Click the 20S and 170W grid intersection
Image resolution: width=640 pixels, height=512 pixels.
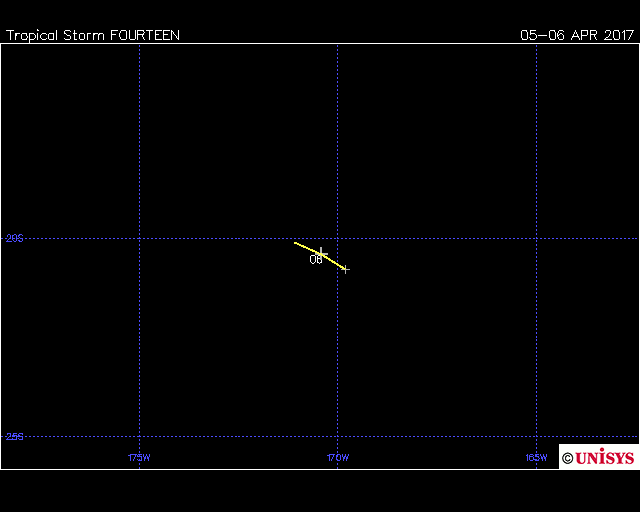pos(337,238)
